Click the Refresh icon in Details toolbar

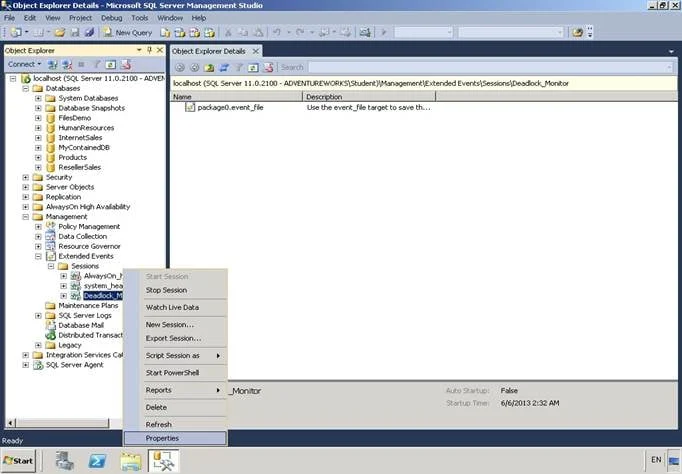[x=253, y=67]
